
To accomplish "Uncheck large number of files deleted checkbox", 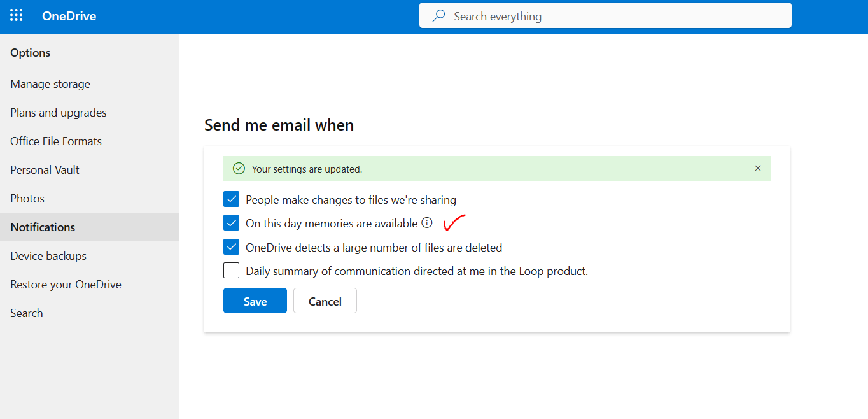I will pos(231,247).
